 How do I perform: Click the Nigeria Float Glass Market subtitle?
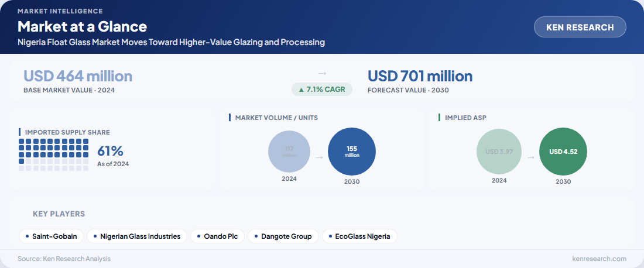click(172, 42)
